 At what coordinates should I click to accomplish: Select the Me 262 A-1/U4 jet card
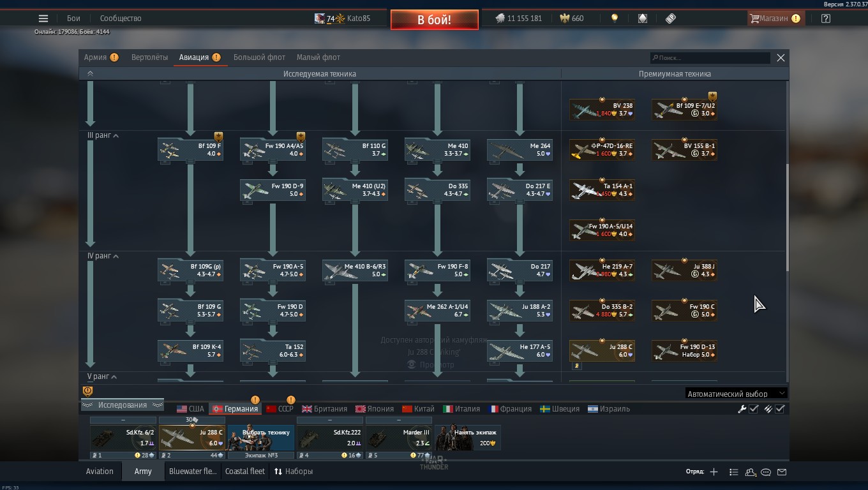click(437, 310)
